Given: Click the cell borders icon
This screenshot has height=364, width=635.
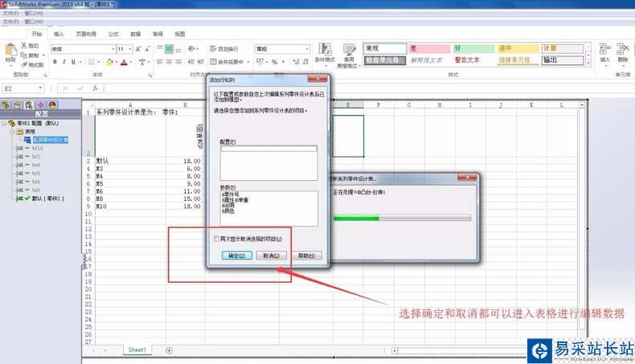Looking at the screenshot, I should (92, 62).
